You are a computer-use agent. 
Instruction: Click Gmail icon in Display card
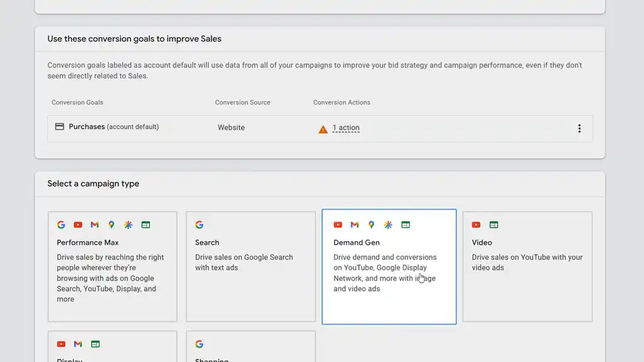point(78,344)
